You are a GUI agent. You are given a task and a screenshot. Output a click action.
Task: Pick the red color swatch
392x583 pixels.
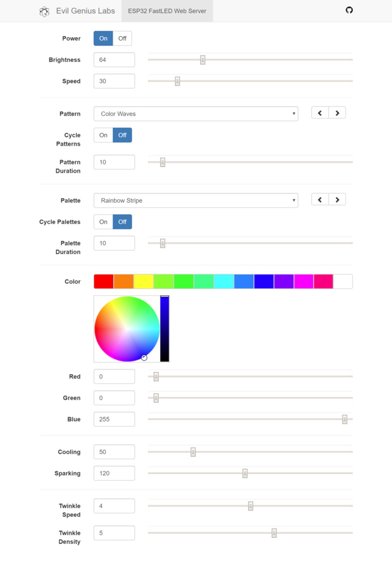point(104,281)
